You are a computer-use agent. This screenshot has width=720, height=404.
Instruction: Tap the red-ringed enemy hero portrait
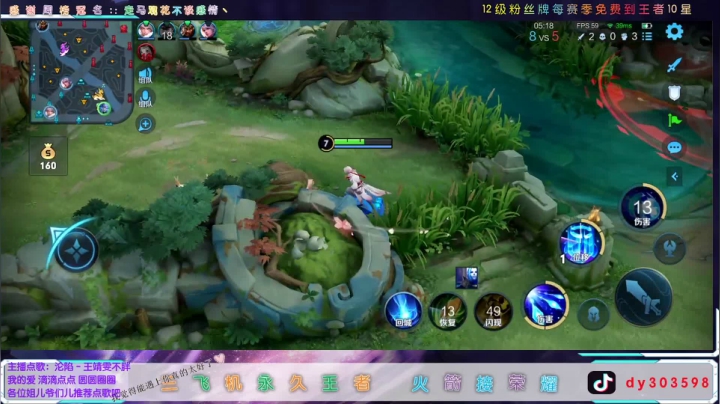[146, 52]
